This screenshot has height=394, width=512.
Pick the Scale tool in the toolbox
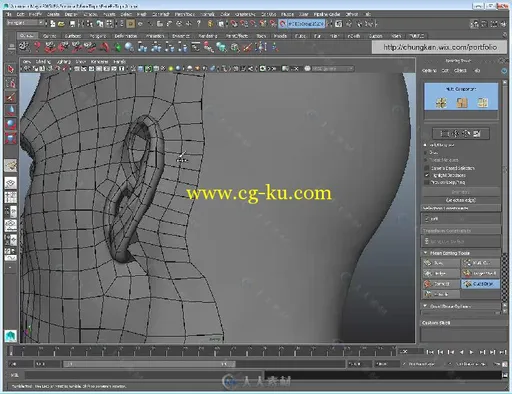[x=10, y=138]
